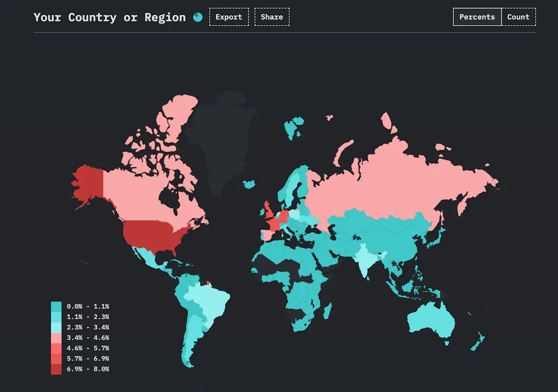
Task: Select the 1.1% - 2.3% legend swatch
Action: click(56, 317)
